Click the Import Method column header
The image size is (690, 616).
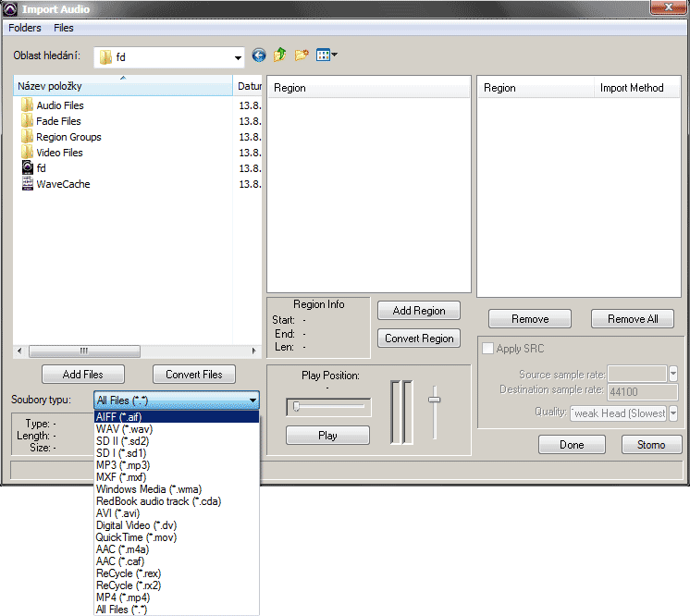click(636, 88)
